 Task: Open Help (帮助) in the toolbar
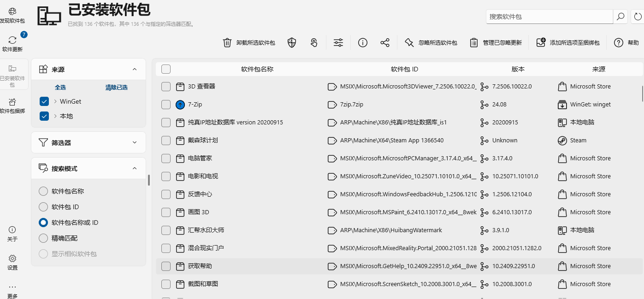[x=626, y=42]
